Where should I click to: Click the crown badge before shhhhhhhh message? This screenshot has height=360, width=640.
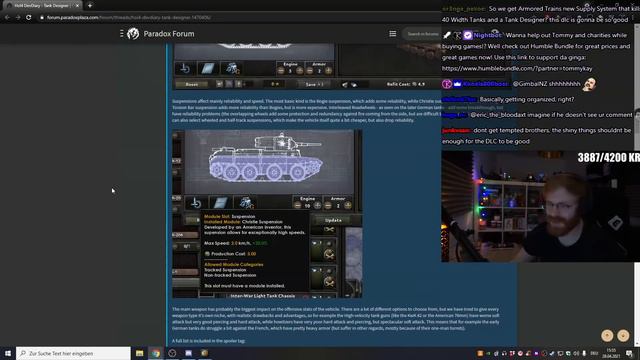457,84
